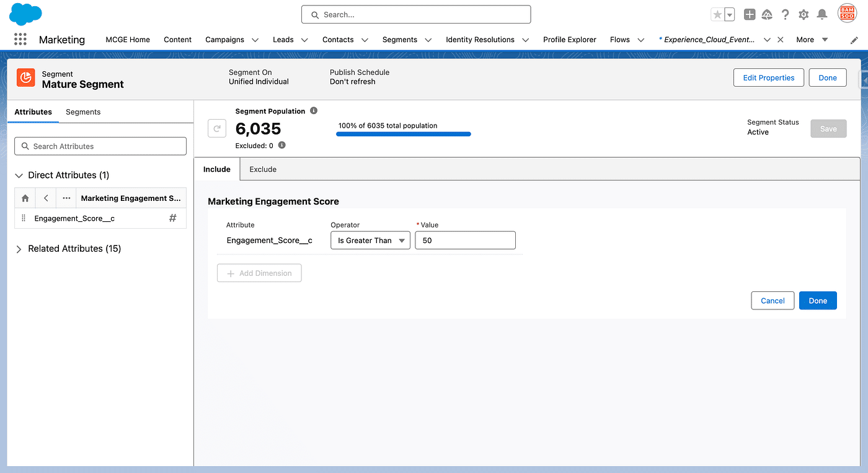Open the Setup gear icon
Image resolution: width=868 pixels, height=473 pixels.
[804, 15]
